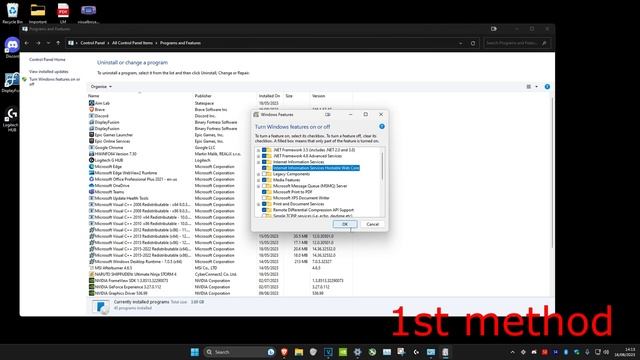Viewport: 640px width, 360px height.
Task: Open the address bar history dropdown
Action: (460, 43)
